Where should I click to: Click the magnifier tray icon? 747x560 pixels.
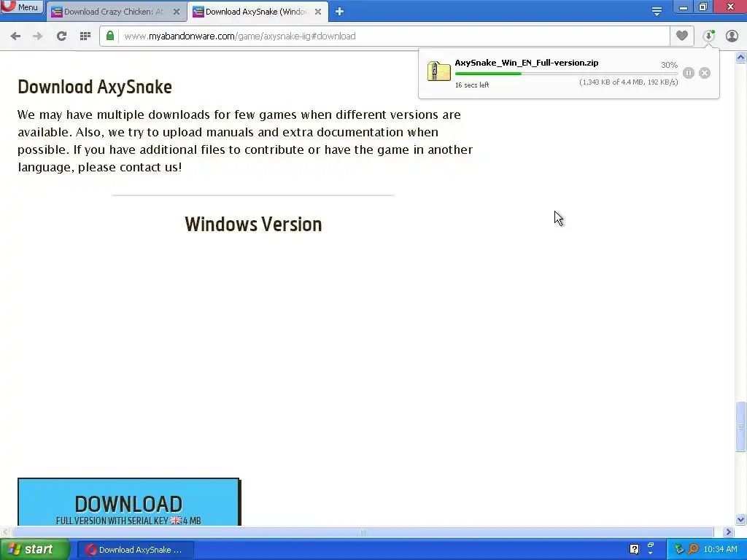pos(693,549)
